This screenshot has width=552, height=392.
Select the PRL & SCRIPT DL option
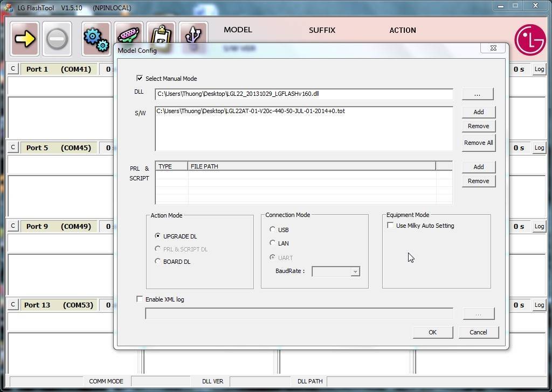158,249
